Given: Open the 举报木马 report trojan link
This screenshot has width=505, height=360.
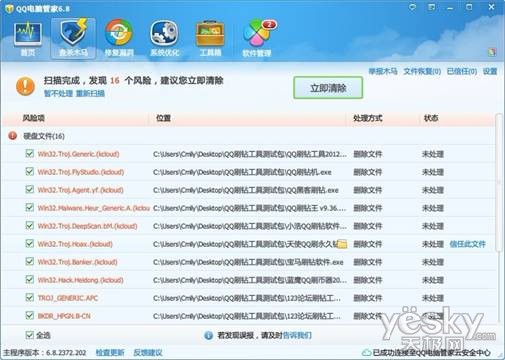Looking at the screenshot, I should (x=383, y=71).
